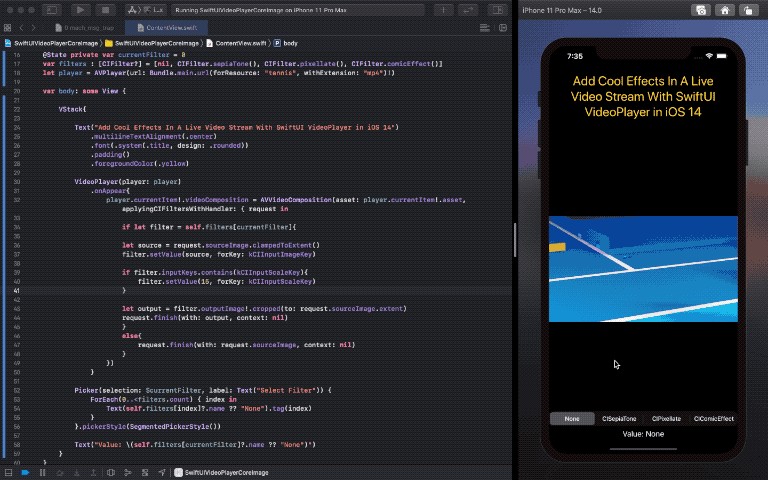Viewport: 768px width, 480px height.
Task: Select the CIPixellate filter segment
Action: click(x=666, y=419)
